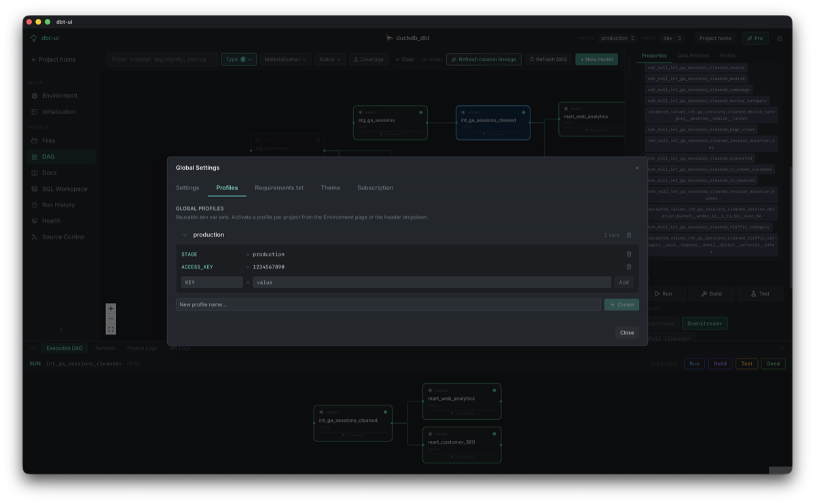The image size is (815, 504).
Task: Click the New model button
Action: click(x=596, y=59)
